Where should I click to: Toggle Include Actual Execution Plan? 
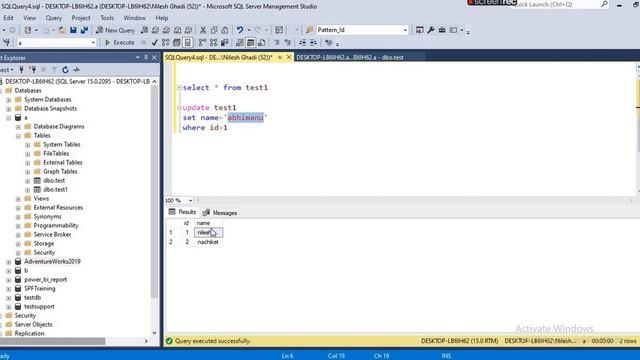[x=202, y=42]
